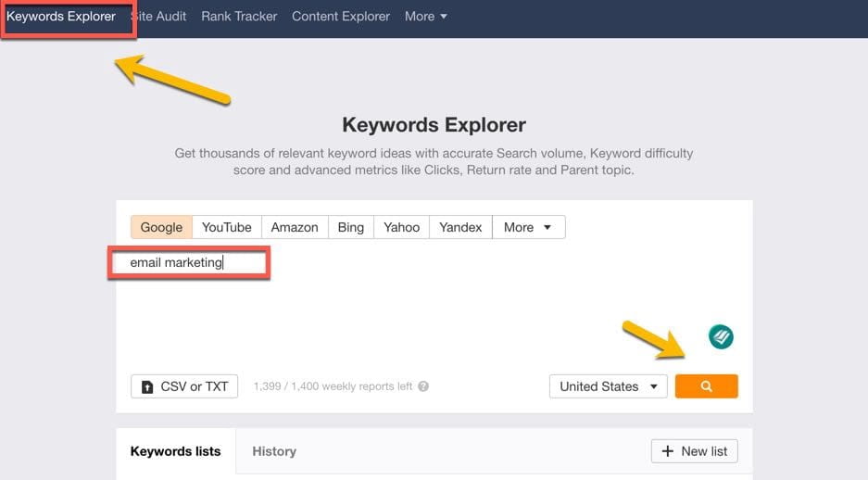Pick Yahoo as search engine

coord(401,227)
